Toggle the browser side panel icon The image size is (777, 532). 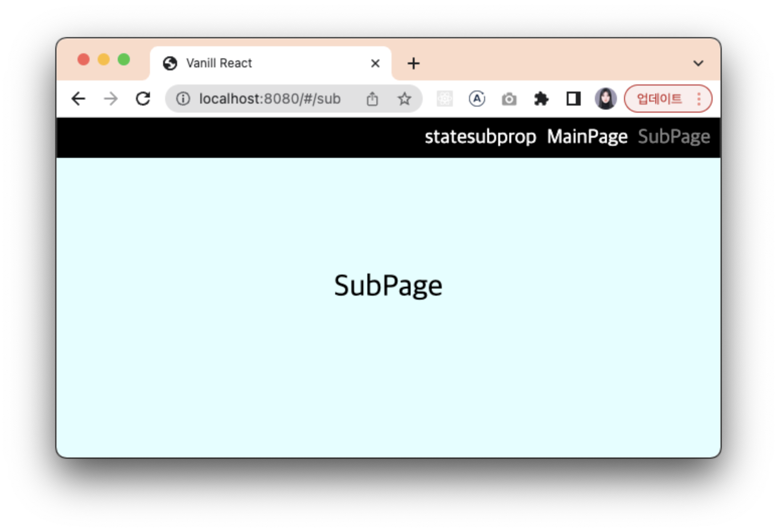click(573, 99)
